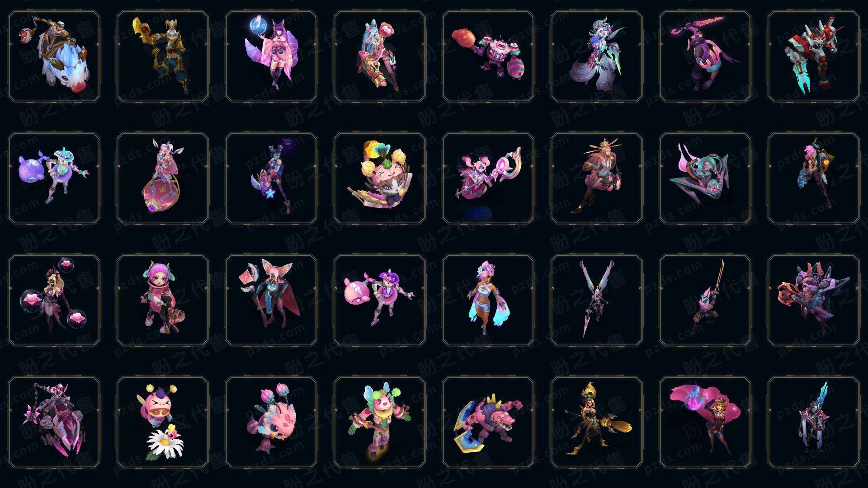Select the tanned girl with pink hair

[488, 300]
